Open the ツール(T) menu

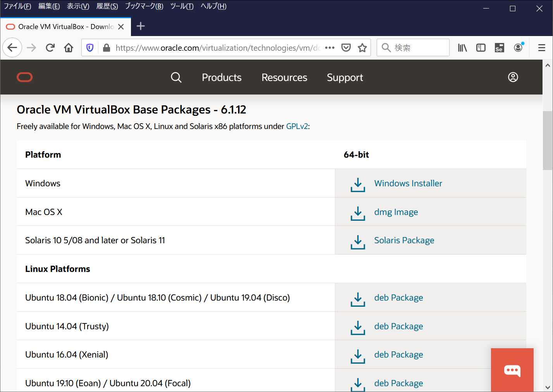(182, 6)
